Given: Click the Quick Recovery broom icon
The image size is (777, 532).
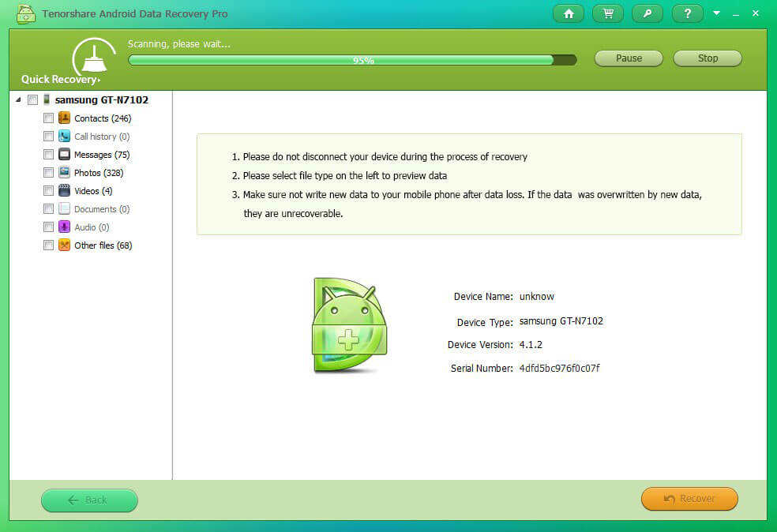Looking at the screenshot, I should (x=94, y=57).
